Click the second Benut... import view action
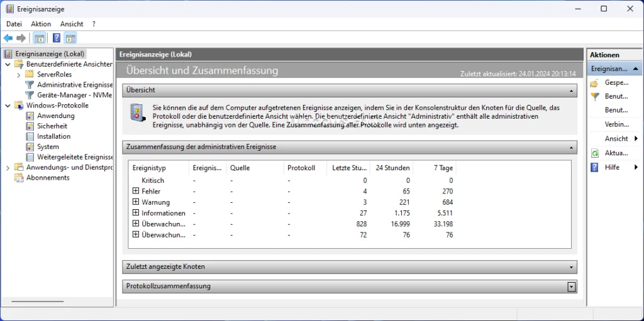Viewport: 644px width, 321px height. (616, 110)
